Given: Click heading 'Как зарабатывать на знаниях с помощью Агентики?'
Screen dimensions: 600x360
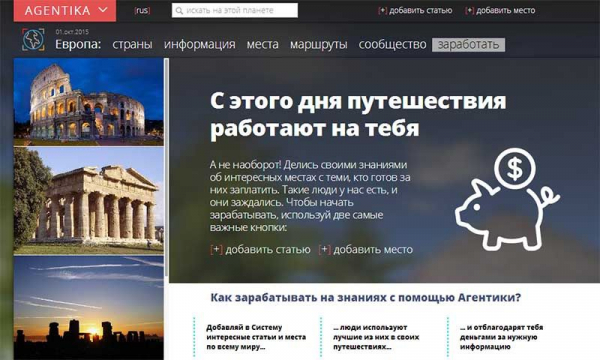Looking at the screenshot, I should 365,297.
